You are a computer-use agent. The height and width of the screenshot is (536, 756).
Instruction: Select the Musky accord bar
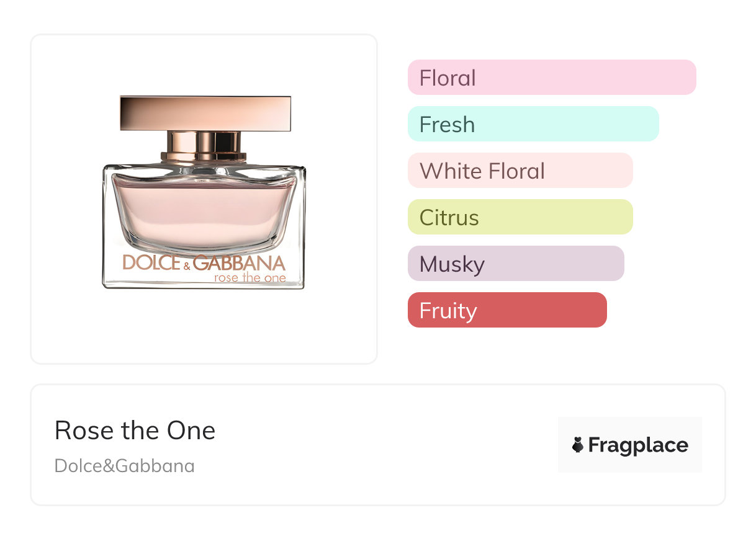point(515,264)
